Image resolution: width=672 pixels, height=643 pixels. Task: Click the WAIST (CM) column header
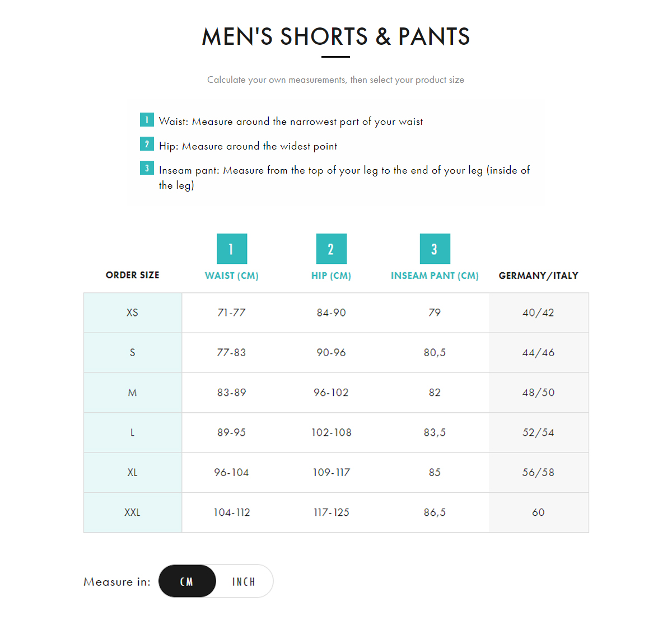[x=232, y=276]
